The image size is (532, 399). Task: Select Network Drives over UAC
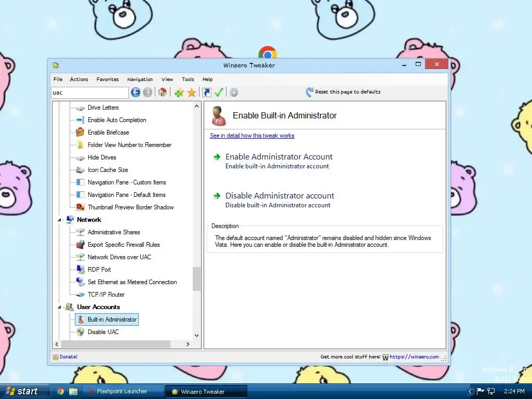[119, 257]
